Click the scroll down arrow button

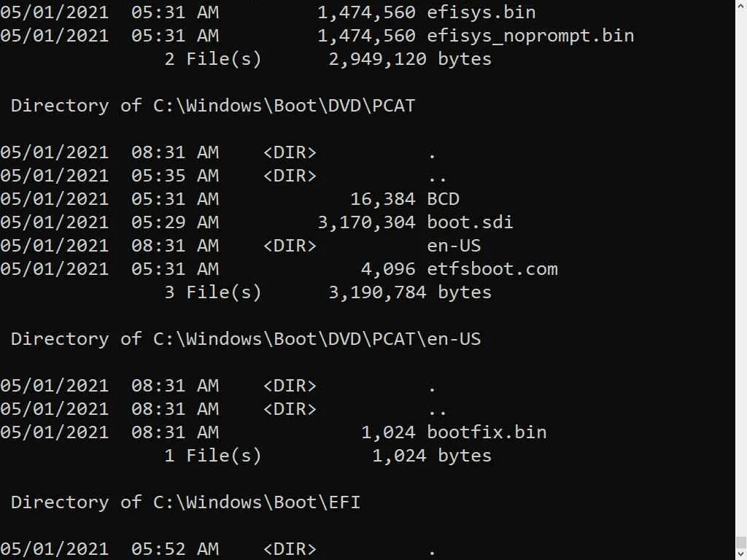[740, 554]
